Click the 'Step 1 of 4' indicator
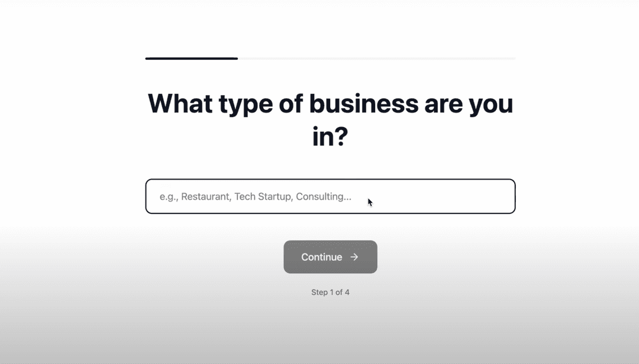The width and height of the screenshot is (639, 364). tap(330, 292)
